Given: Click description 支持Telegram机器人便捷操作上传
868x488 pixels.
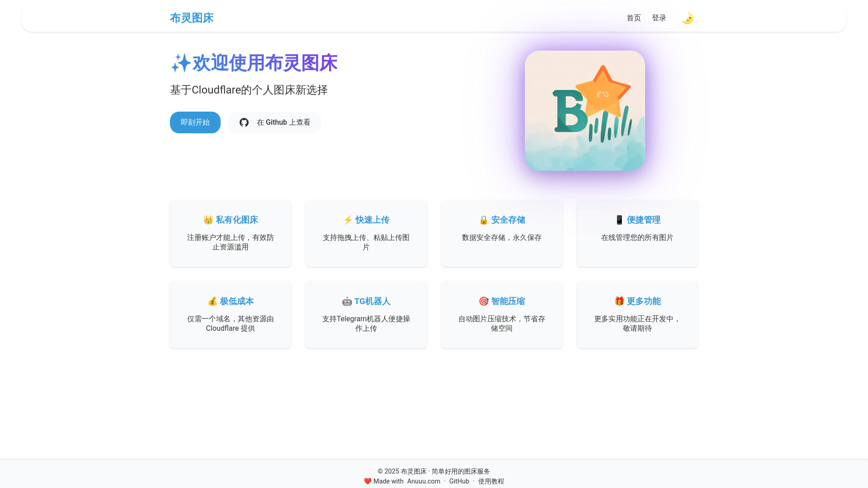Looking at the screenshot, I should coord(366,324).
